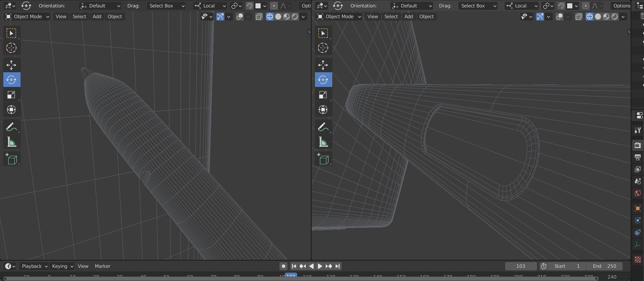Click Options button in right viewport header

(622, 6)
